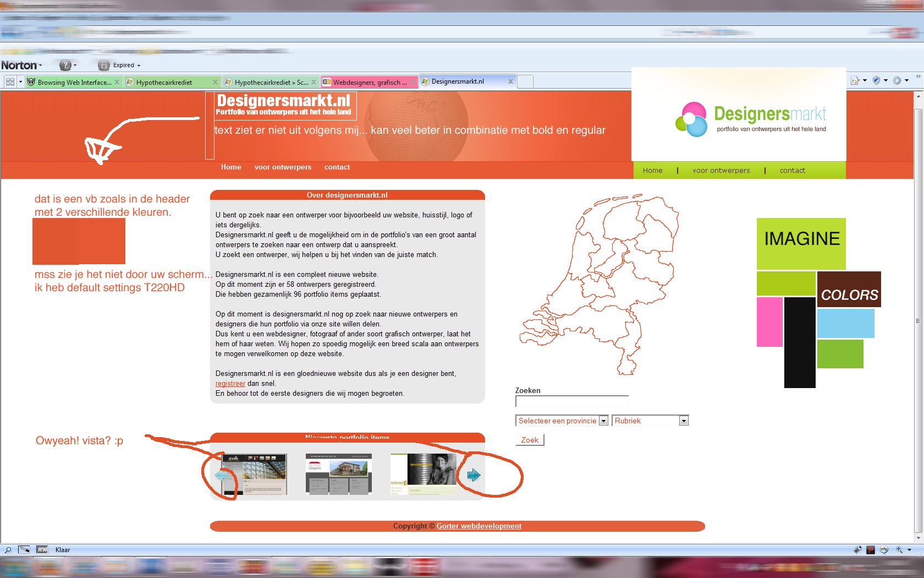
Task: Close the Designersmarkt.nl tab
Action: [x=510, y=81]
